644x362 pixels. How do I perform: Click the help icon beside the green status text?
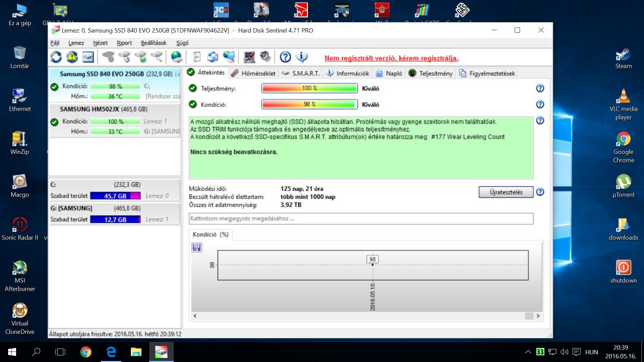pos(540,121)
